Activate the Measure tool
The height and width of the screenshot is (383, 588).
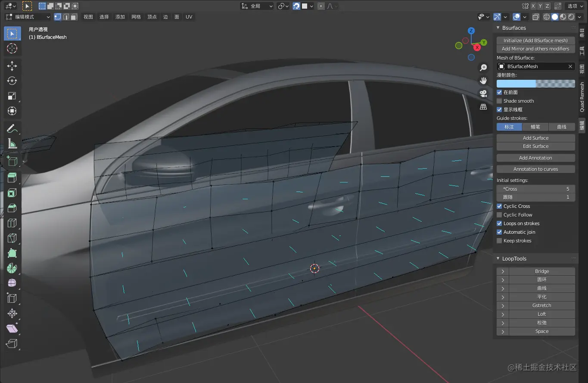12,143
